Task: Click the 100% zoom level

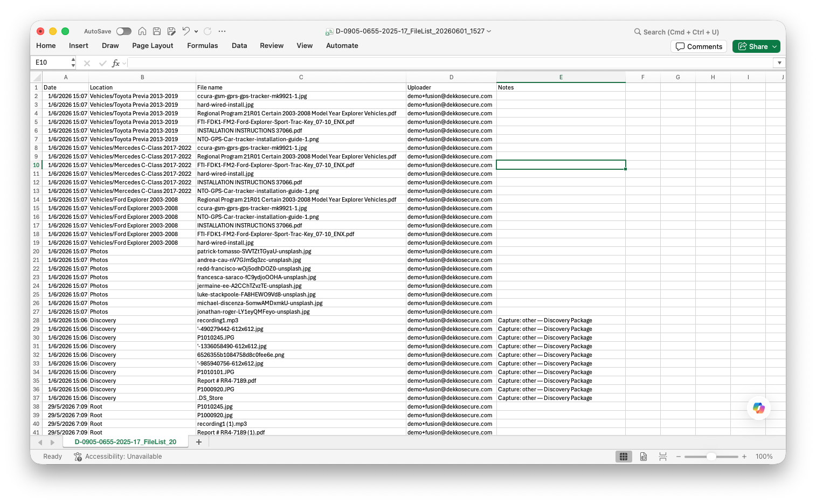Action: 764,457
